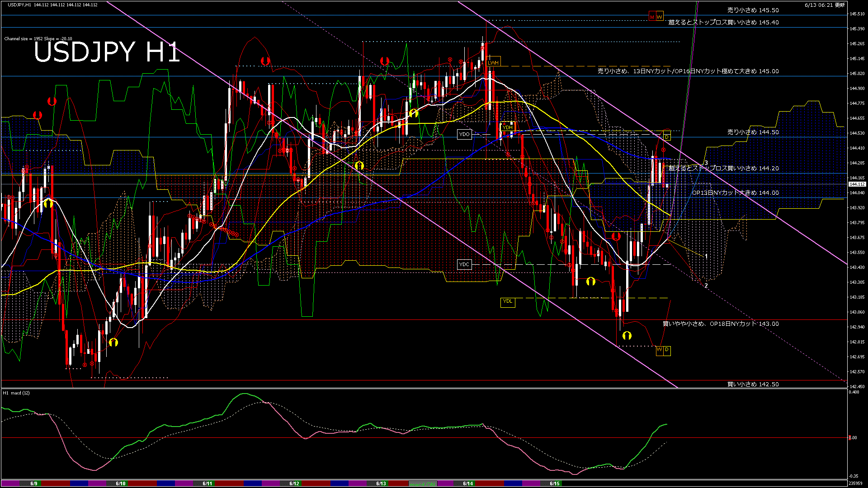The height and width of the screenshot is (488, 868).
Task: Click the 145.510 price axis value
Action: pos(857,14)
